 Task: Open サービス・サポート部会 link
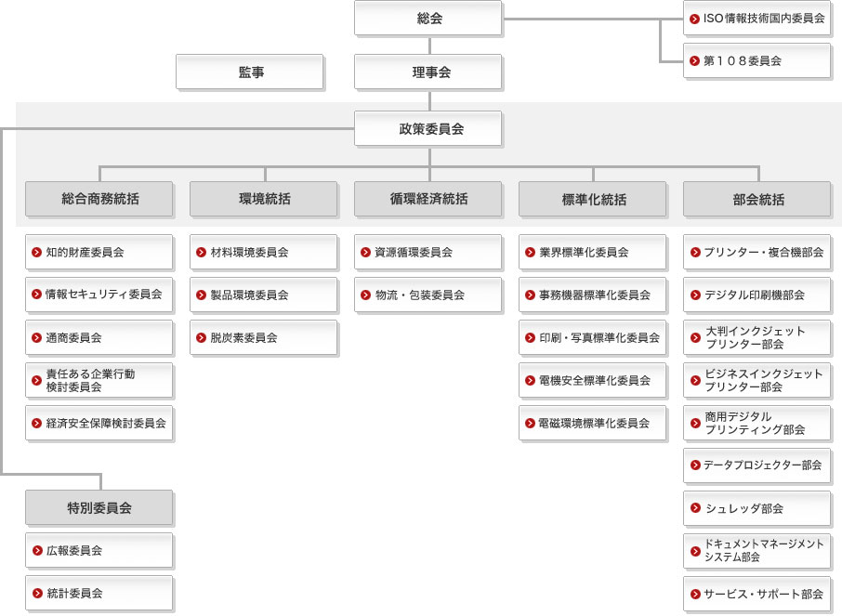point(763,593)
